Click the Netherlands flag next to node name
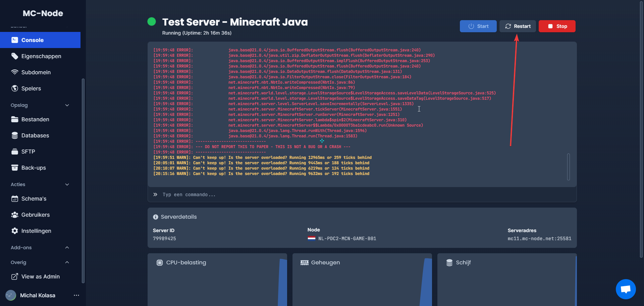This screenshot has height=306, width=644. point(312,238)
